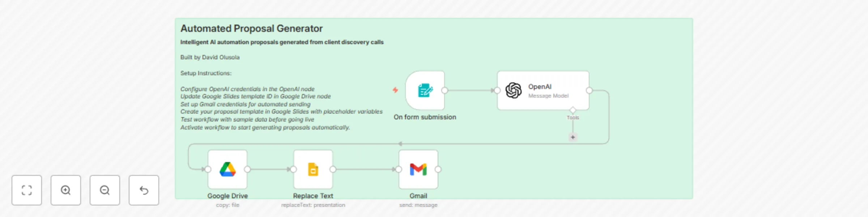The image size is (868, 217).
Task: Click the fit-to-view canvas button
Action: 27,190
